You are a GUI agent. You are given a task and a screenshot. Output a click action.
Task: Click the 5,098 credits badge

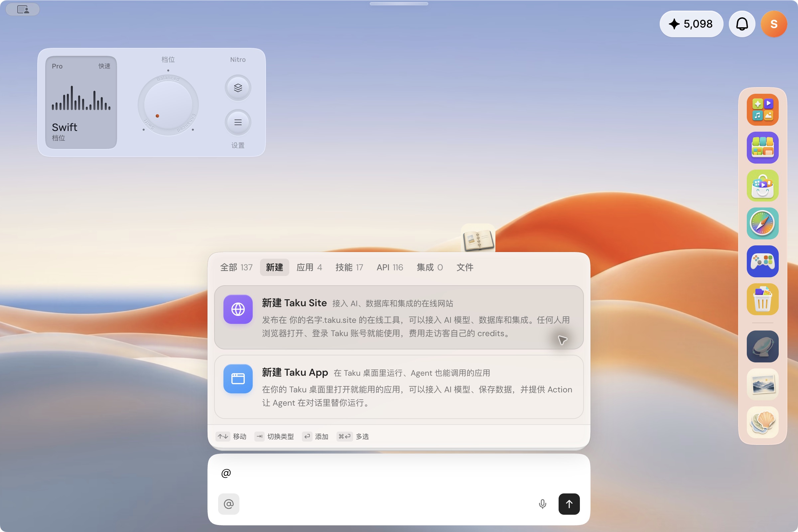pos(691,24)
